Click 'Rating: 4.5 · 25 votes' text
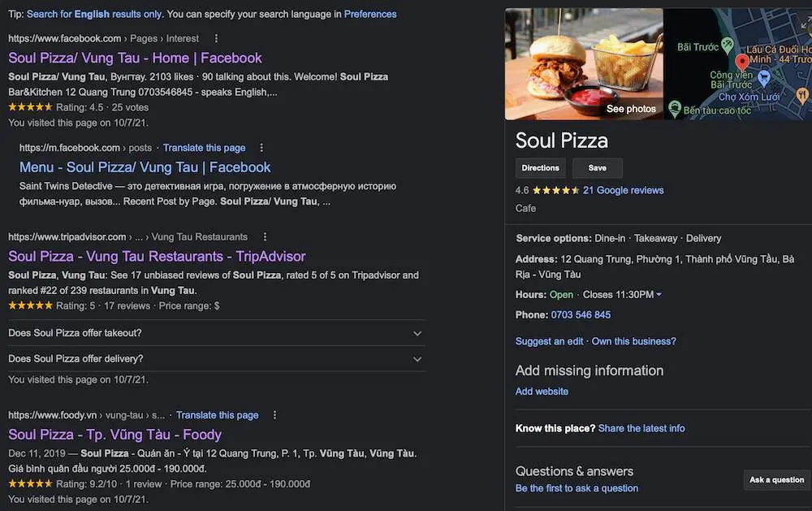Viewport: 812px width, 511px height. click(102, 107)
